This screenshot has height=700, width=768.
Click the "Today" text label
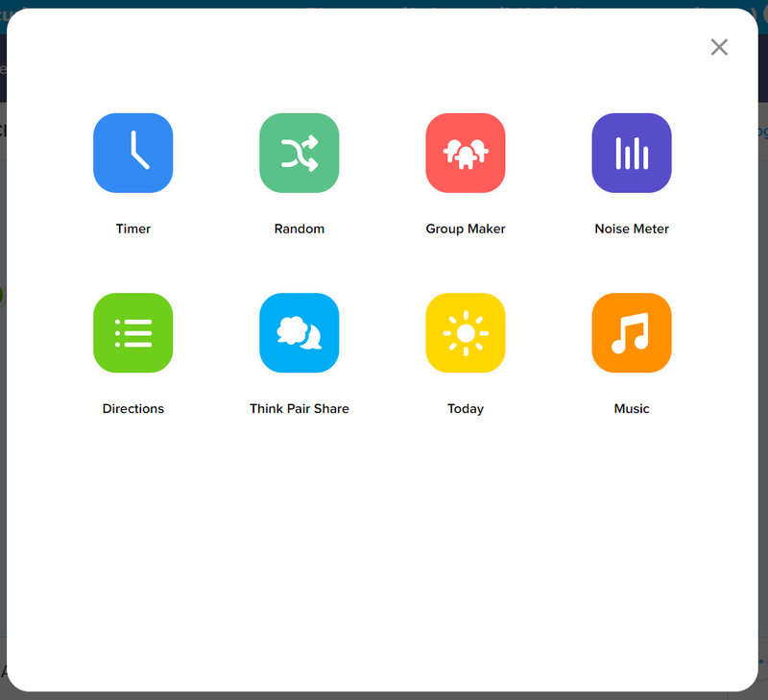[466, 408]
